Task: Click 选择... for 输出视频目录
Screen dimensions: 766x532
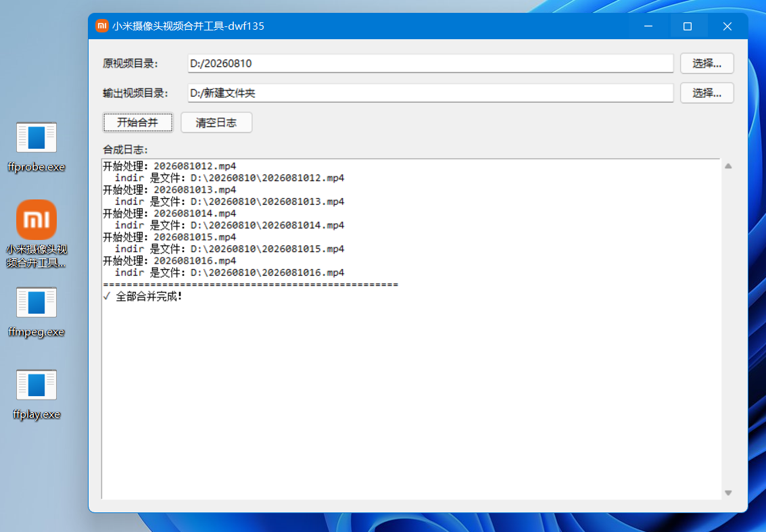Action: click(x=707, y=93)
